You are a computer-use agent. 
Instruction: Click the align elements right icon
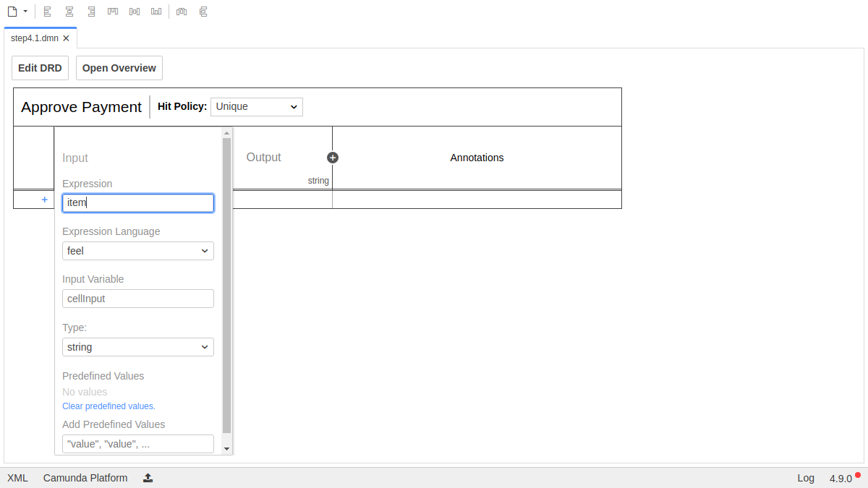tap(91, 12)
